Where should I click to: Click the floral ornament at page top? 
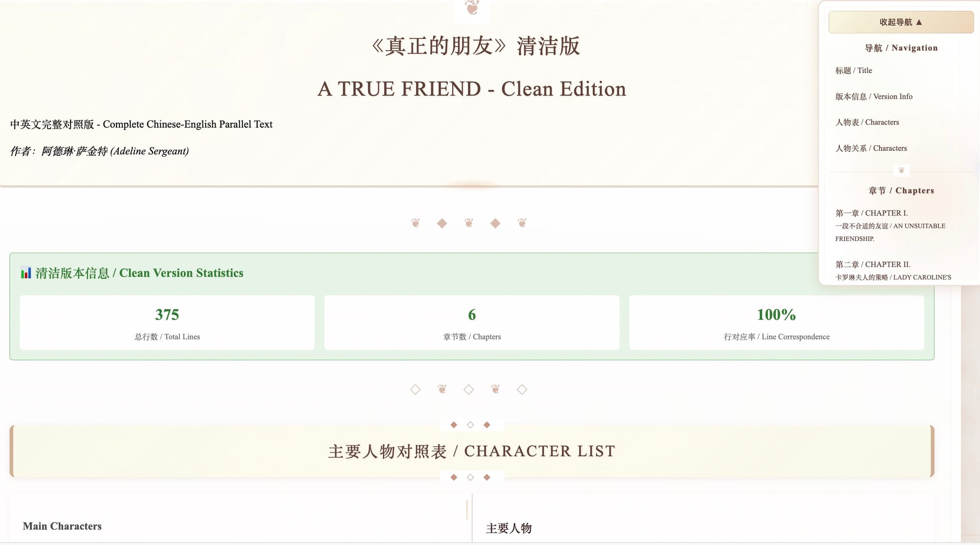coord(472,8)
